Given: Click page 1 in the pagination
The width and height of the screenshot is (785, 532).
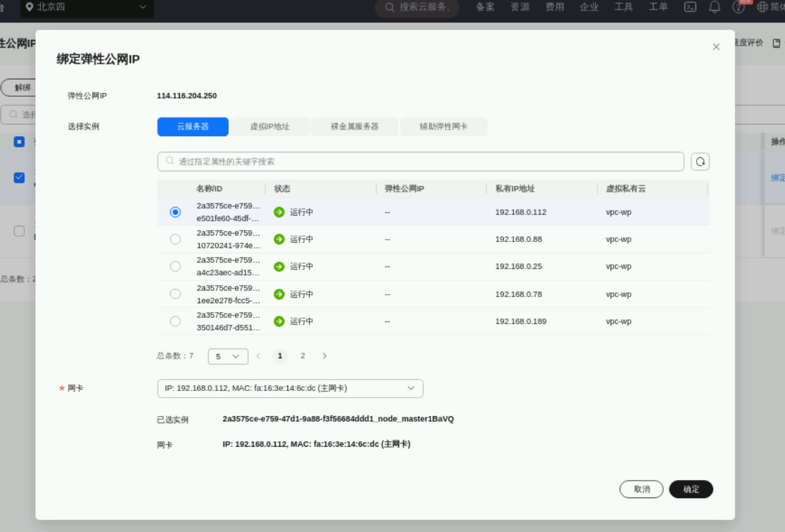Looking at the screenshot, I should click(x=280, y=356).
